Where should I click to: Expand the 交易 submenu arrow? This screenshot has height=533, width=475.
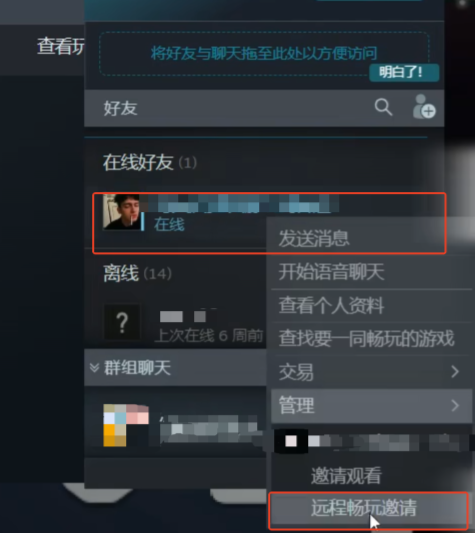(455, 372)
